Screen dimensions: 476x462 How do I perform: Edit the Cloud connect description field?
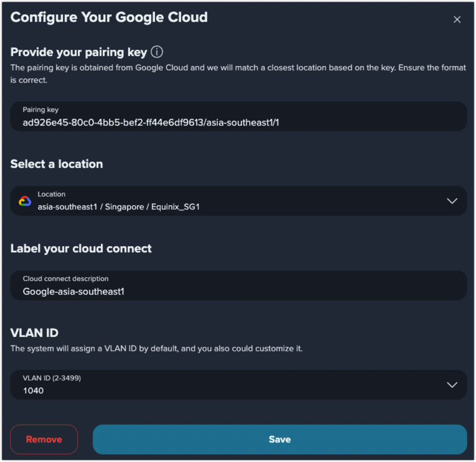(238, 285)
